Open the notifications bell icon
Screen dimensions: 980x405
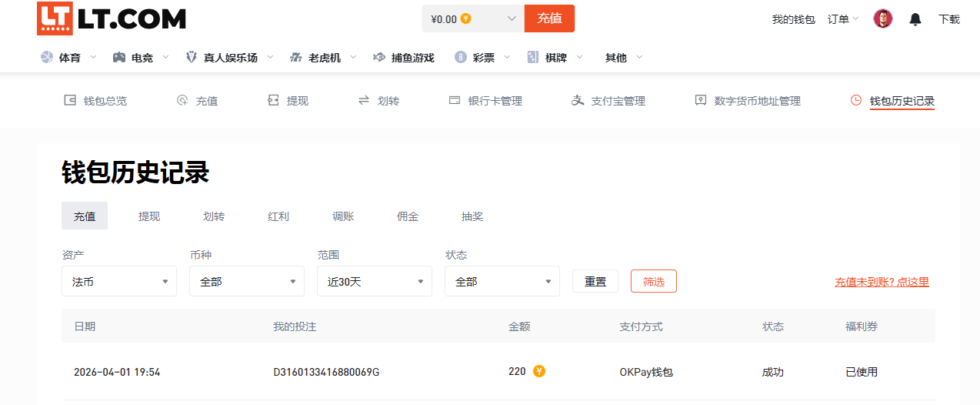tap(915, 19)
